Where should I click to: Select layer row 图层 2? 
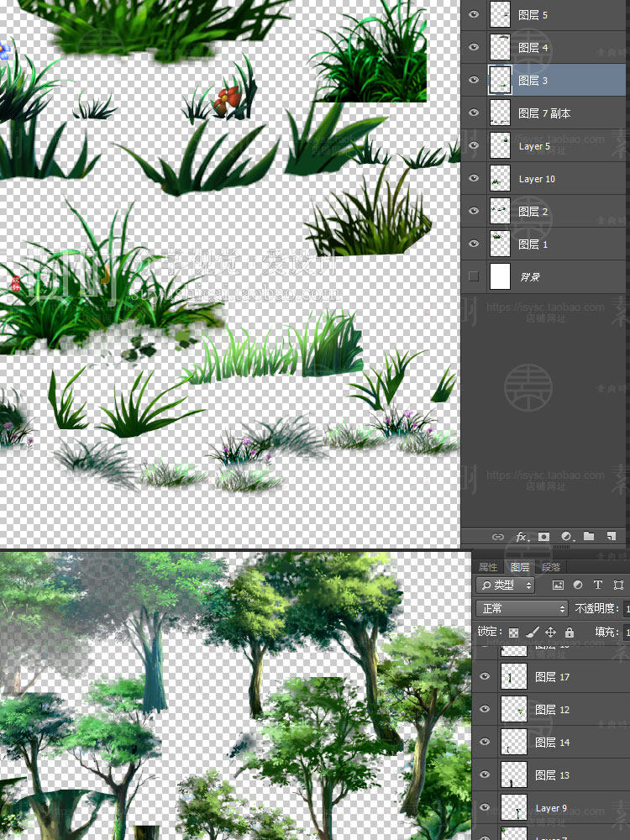(x=545, y=211)
